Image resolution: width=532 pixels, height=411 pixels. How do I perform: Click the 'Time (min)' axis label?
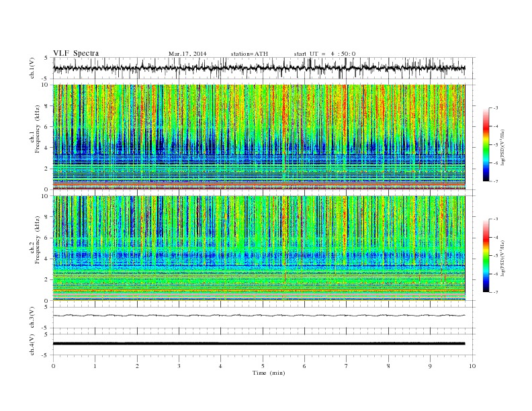(269, 373)
